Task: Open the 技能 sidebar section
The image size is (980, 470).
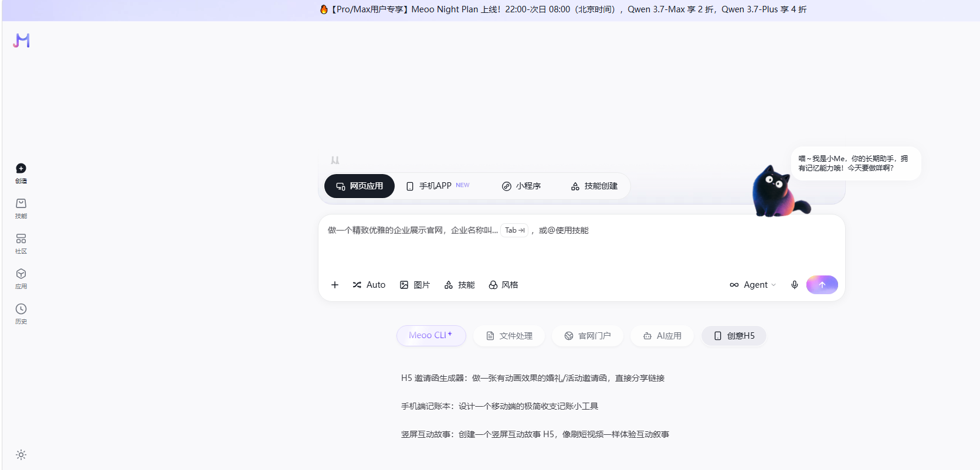Action: [x=21, y=209]
